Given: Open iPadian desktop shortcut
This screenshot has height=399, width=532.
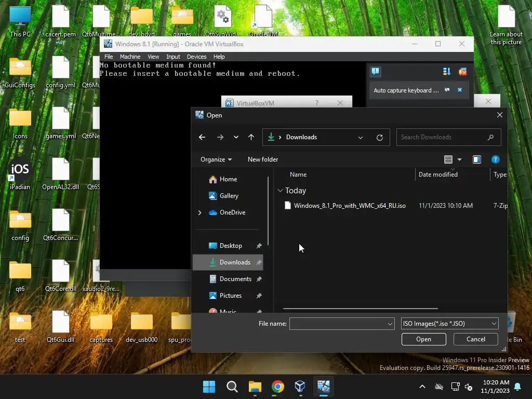Looking at the screenshot, I should [20, 174].
